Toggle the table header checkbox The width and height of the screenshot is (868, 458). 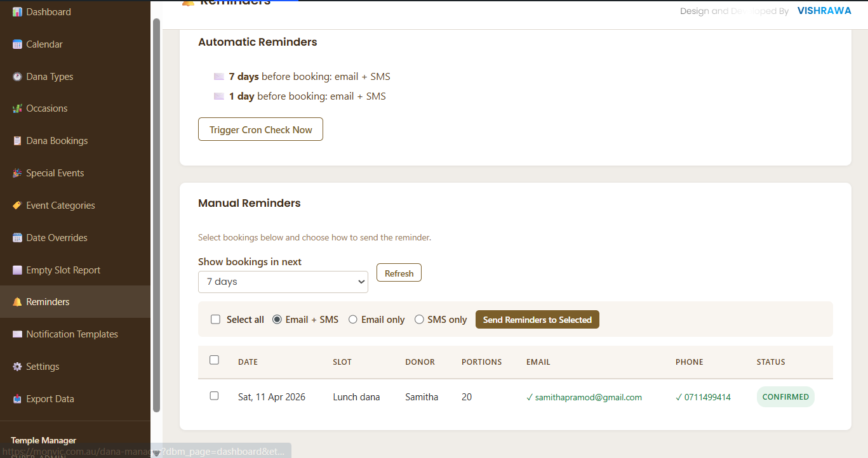point(214,360)
